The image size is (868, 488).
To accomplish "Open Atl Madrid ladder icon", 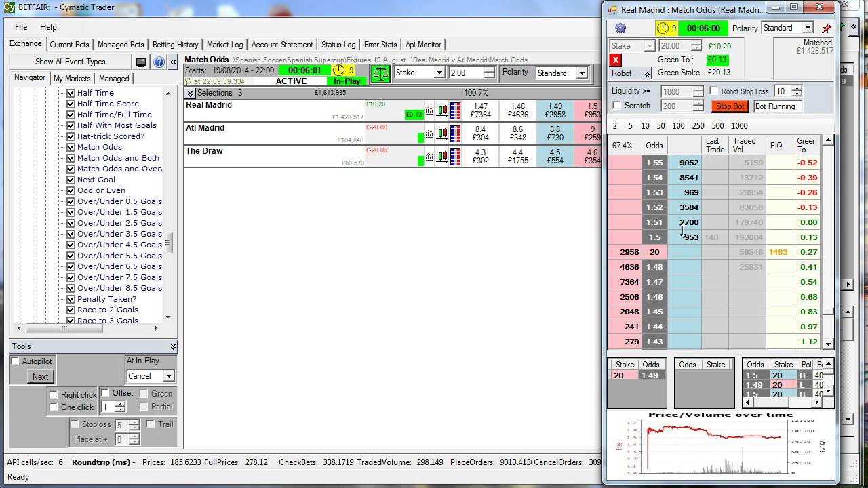I will (455, 134).
